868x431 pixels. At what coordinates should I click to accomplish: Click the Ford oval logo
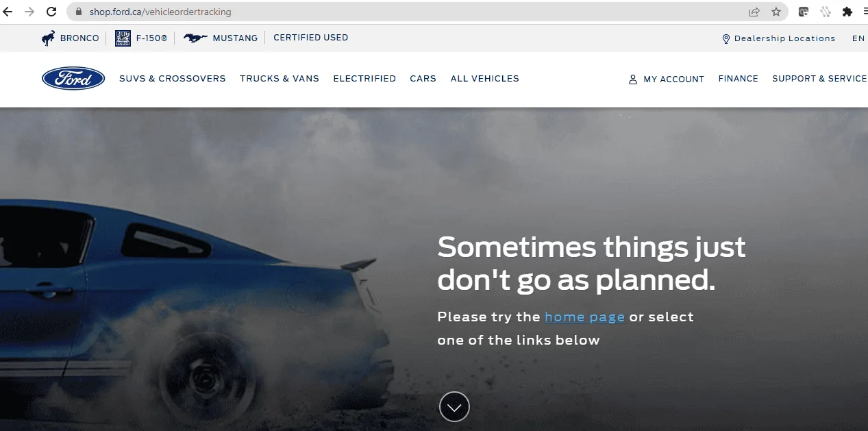[73, 79]
